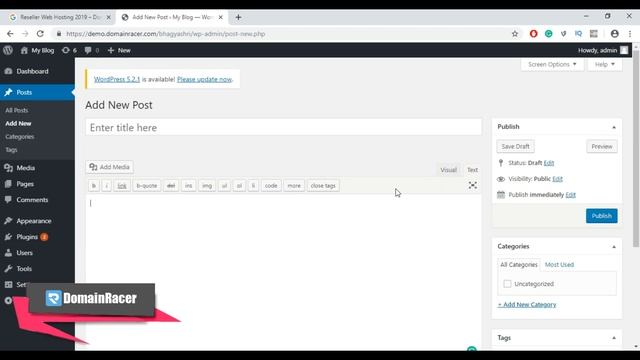Open the updates counter in admin bar
640x360 pixels.
tap(69, 50)
